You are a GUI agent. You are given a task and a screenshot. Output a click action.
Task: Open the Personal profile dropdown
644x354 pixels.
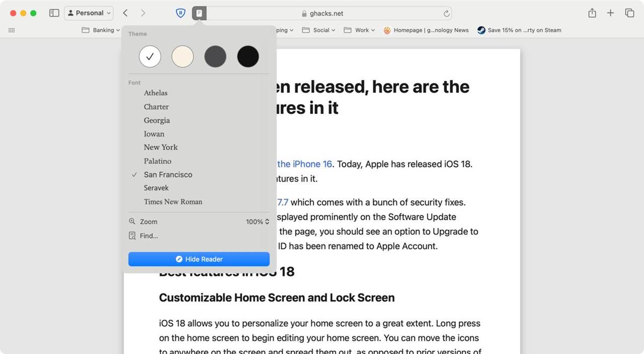pyautogui.click(x=89, y=13)
